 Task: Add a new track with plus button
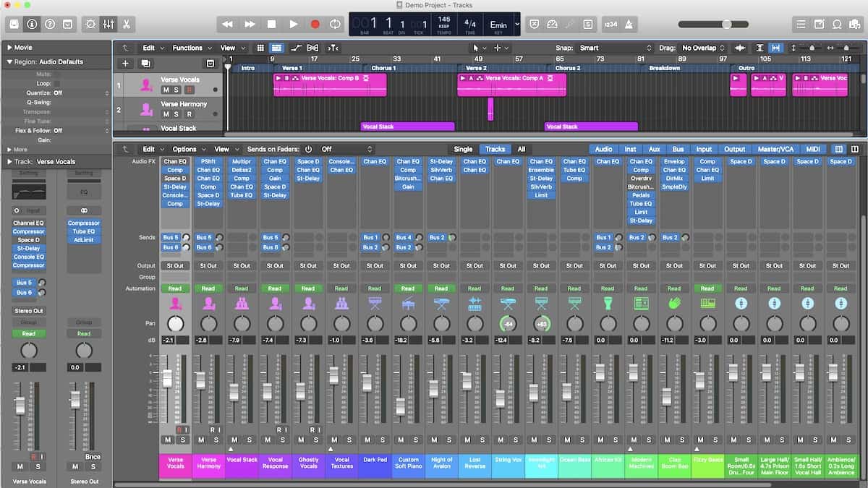click(125, 64)
